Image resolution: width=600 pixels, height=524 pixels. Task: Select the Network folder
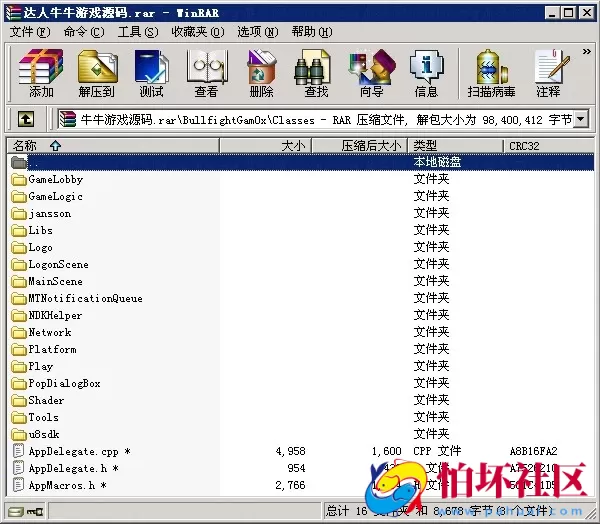pyautogui.click(x=41, y=332)
